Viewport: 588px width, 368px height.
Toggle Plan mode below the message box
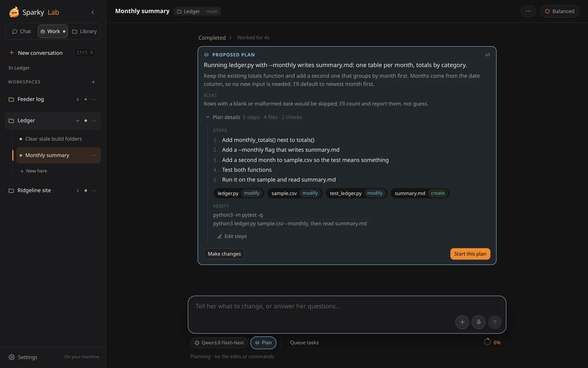(263, 343)
